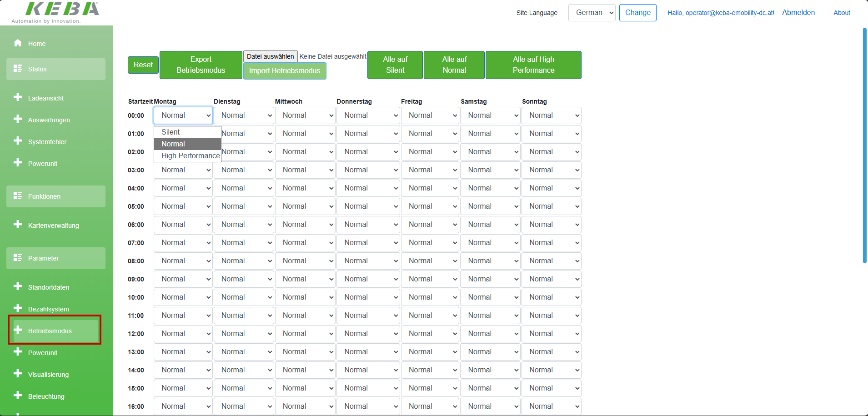Viewport: 868px width, 416px height.
Task: Click the Home menu label
Action: (37, 44)
